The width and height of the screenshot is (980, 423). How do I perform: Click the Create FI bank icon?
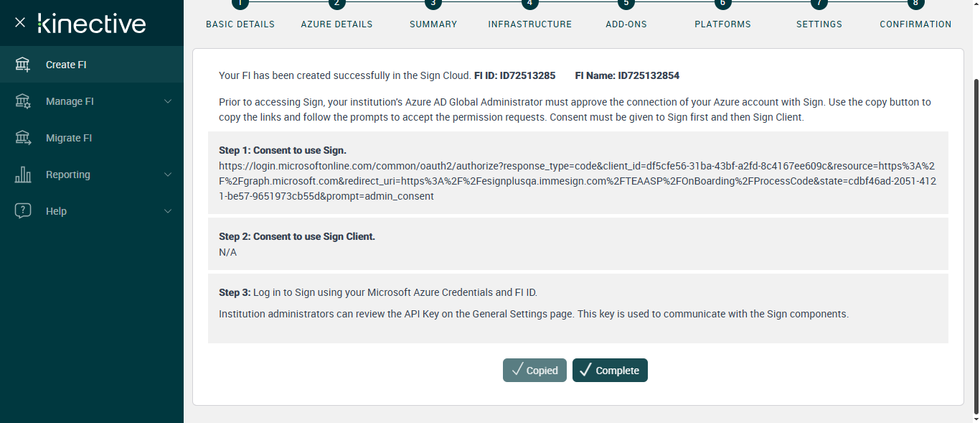tap(23, 65)
